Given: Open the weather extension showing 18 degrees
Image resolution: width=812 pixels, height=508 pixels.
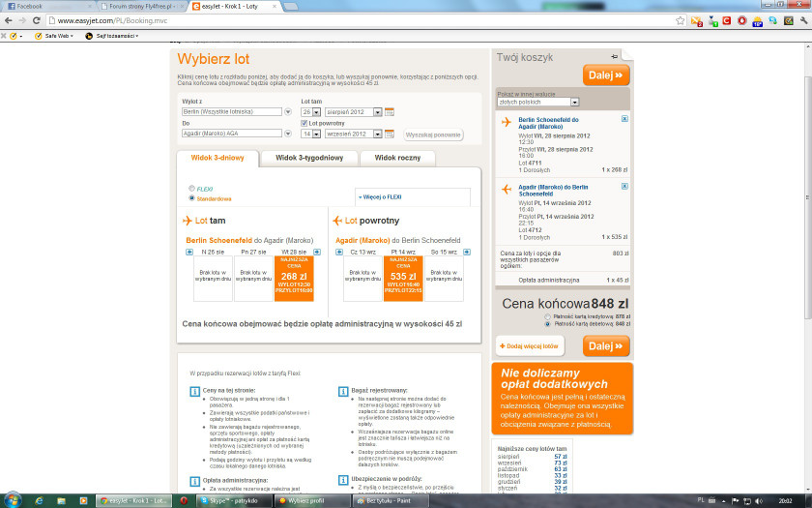Looking at the screenshot, I should [757, 21].
